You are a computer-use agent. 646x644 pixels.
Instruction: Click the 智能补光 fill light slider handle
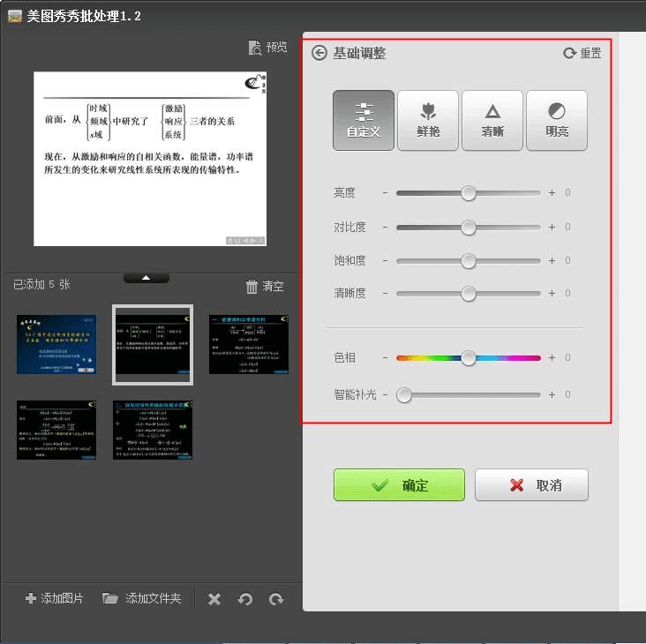pyautogui.click(x=404, y=395)
